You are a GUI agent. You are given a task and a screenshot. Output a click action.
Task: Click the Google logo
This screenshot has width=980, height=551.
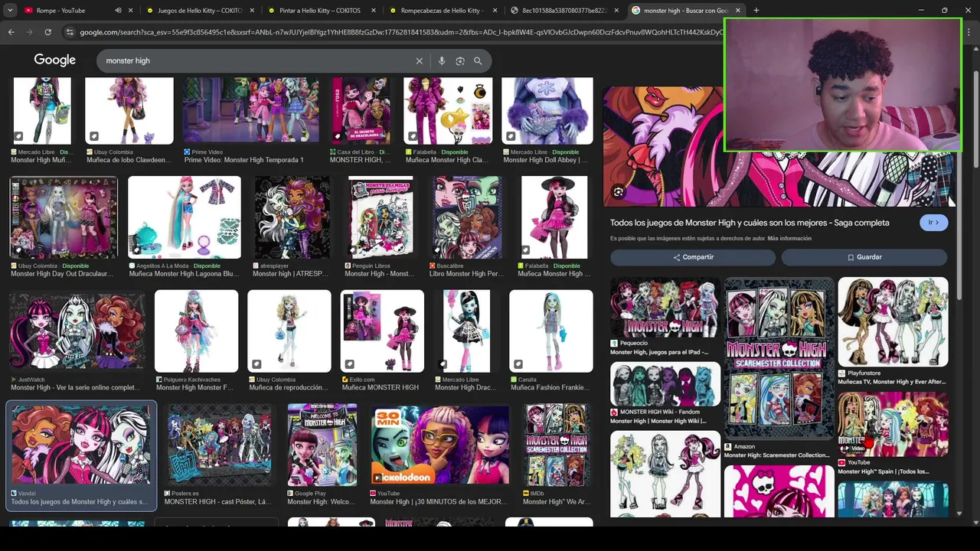(x=55, y=60)
